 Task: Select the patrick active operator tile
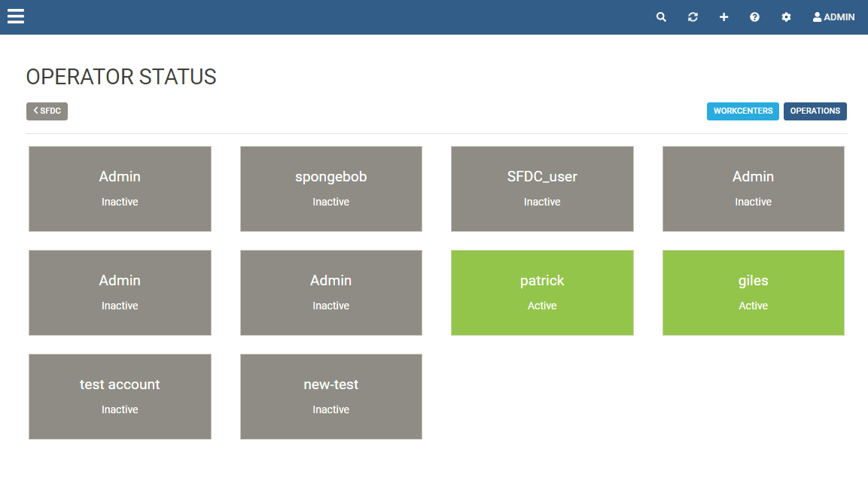coord(542,293)
